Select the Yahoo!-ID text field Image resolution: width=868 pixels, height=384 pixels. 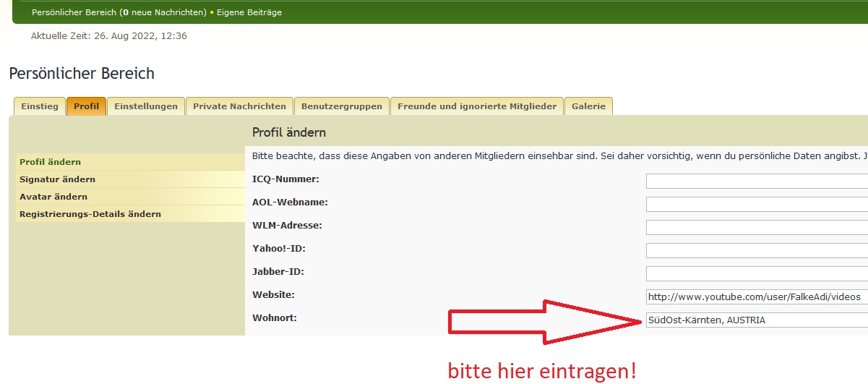pyautogui.click(x=756, y=250)
